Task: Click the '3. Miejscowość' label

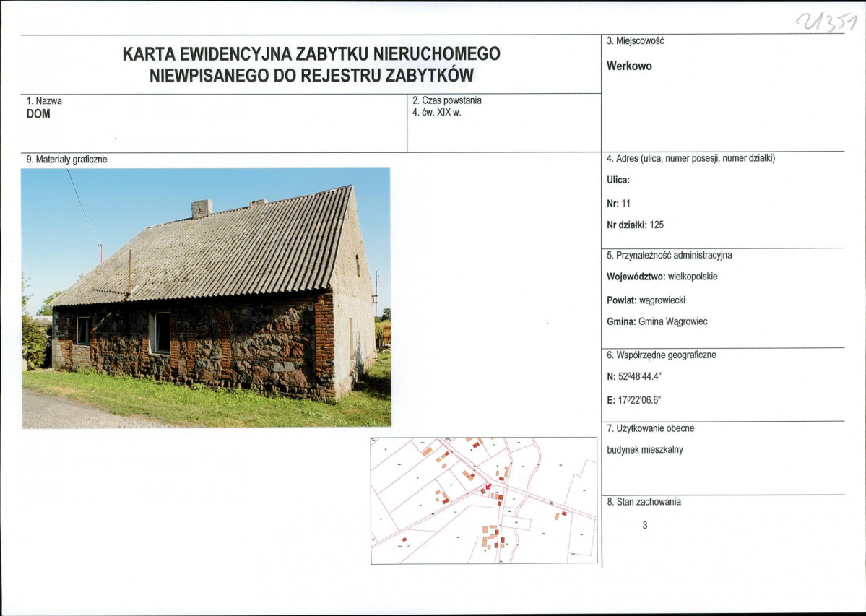Action: [x=635, y=41]
